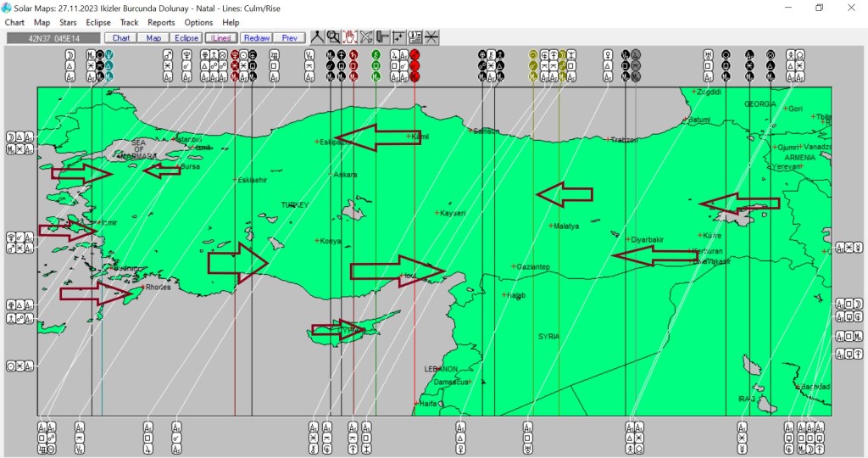The width and height of the screenshot is (868, 458).
Task: Click the airplane icon in toolbar
Action: (x=366, y=37)
